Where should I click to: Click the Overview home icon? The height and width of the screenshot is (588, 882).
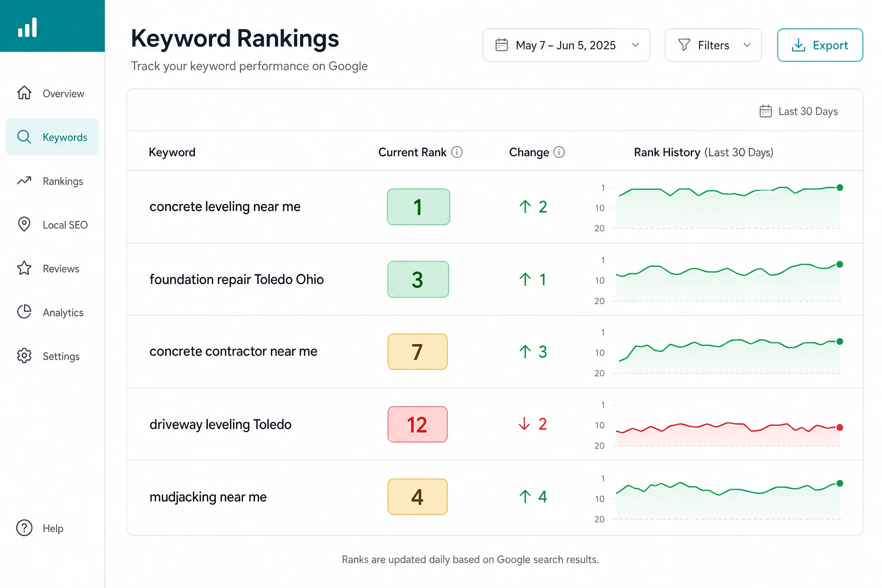(x=24, y=93)
